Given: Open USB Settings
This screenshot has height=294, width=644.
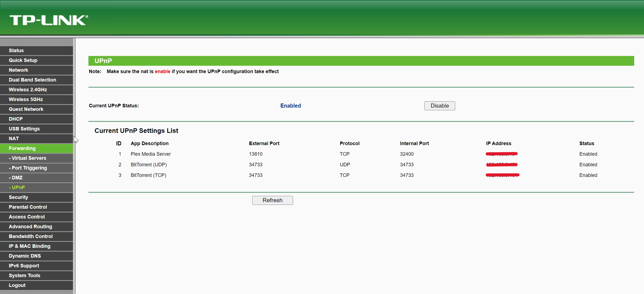Looking at the screenshot, I should pos(36,129).
